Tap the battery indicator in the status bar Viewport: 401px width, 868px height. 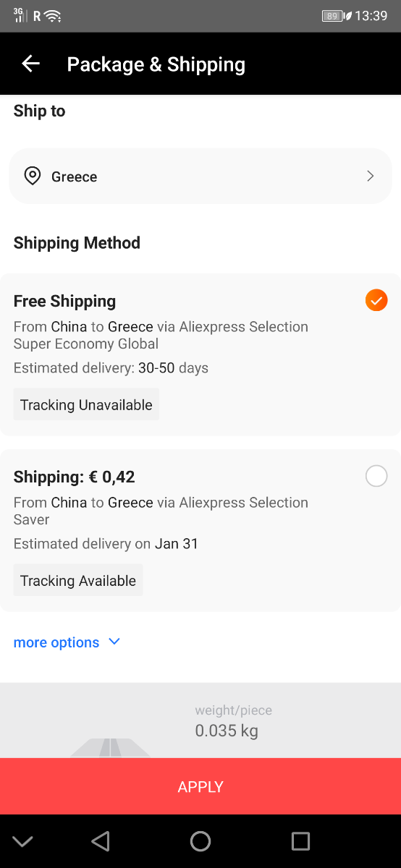[332, 16]
